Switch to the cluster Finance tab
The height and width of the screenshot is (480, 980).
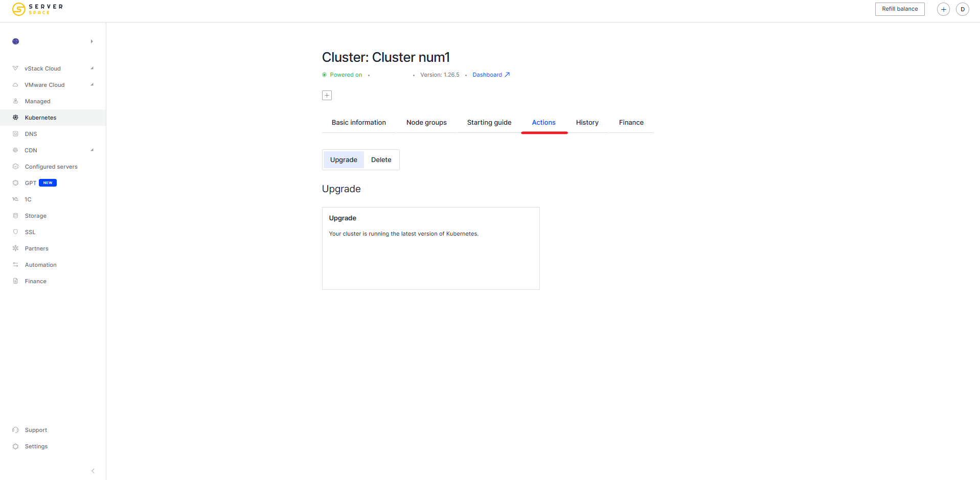pos(631,123)
